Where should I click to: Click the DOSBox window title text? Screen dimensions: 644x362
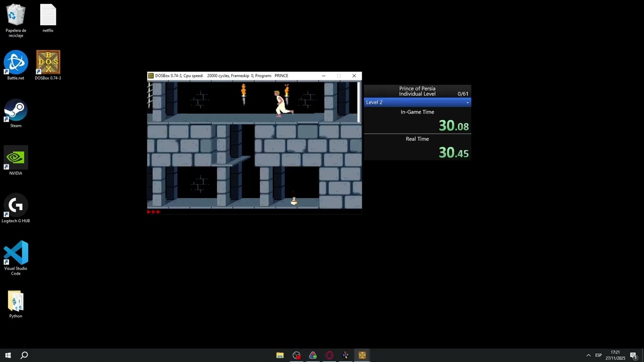click(x=221, y=76)
